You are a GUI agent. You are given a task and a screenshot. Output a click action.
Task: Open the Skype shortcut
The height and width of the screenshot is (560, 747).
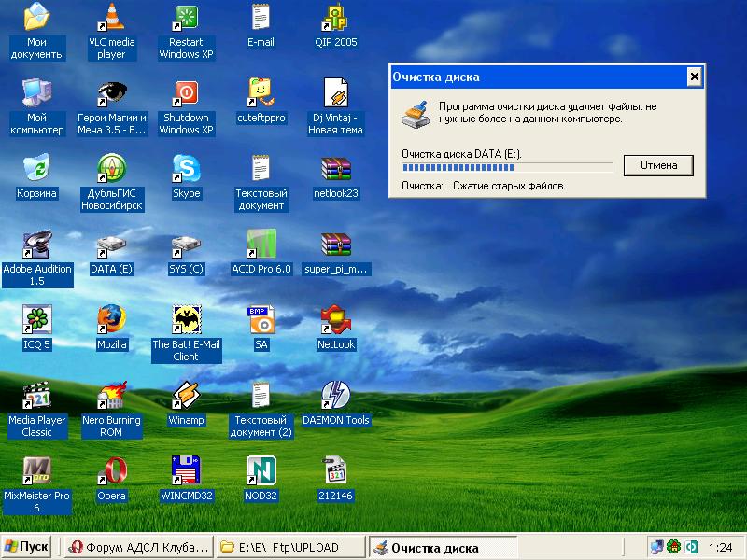[x=186, y=168]
